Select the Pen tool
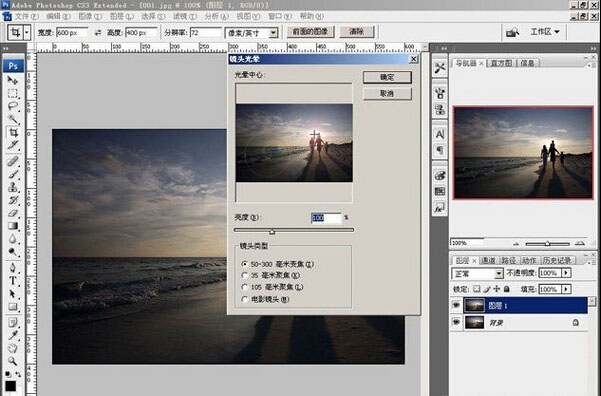601x396 pixels. point(13,268)
